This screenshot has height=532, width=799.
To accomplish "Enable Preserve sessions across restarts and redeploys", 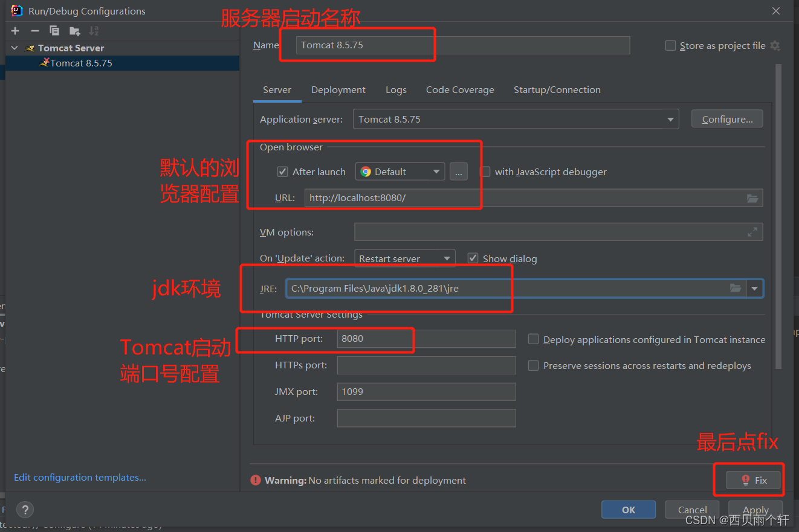I will pos(533,365).
